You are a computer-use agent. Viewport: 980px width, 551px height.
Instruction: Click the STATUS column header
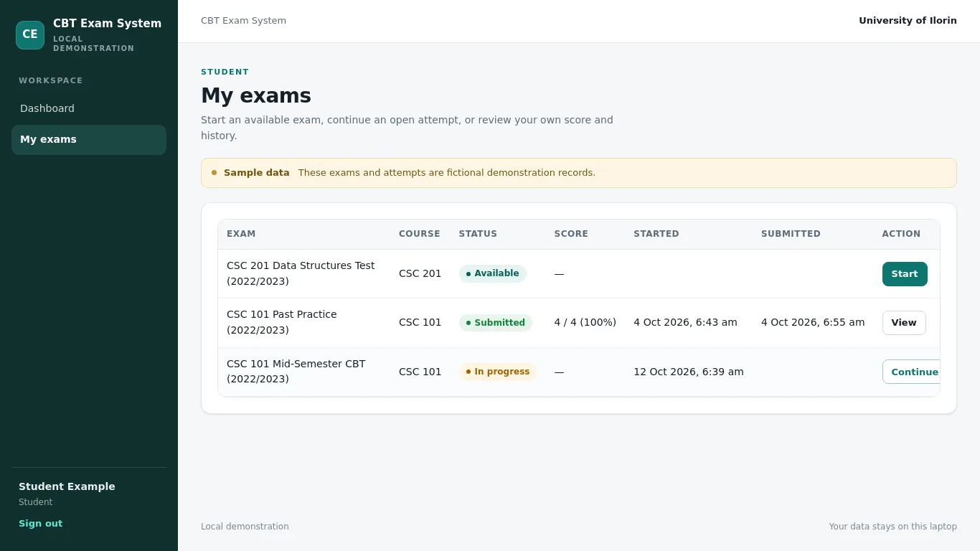[x=478, y=234]
